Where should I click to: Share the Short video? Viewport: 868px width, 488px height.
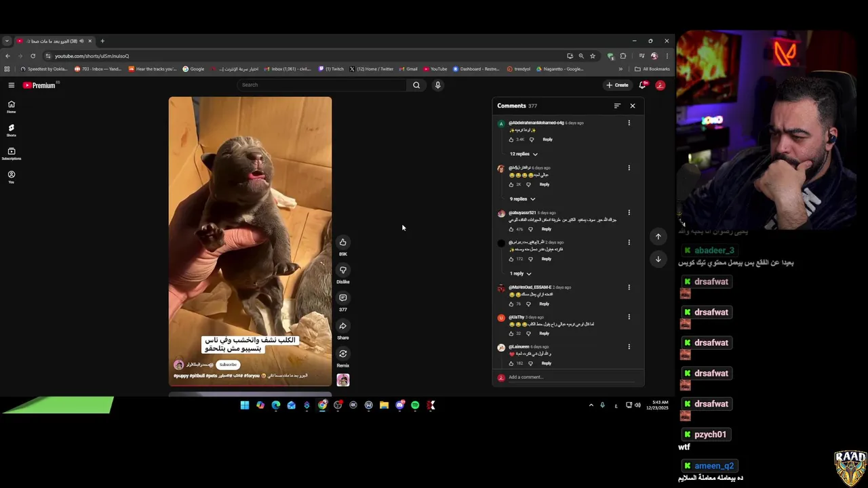(343, 326)
